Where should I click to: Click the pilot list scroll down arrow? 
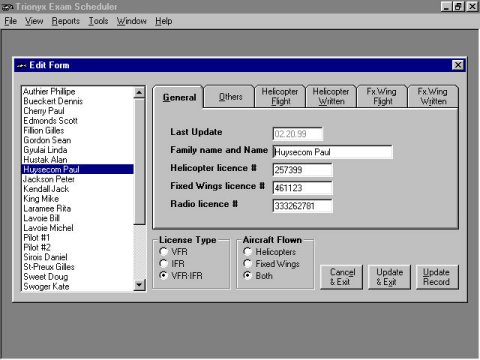coord(139,285)
